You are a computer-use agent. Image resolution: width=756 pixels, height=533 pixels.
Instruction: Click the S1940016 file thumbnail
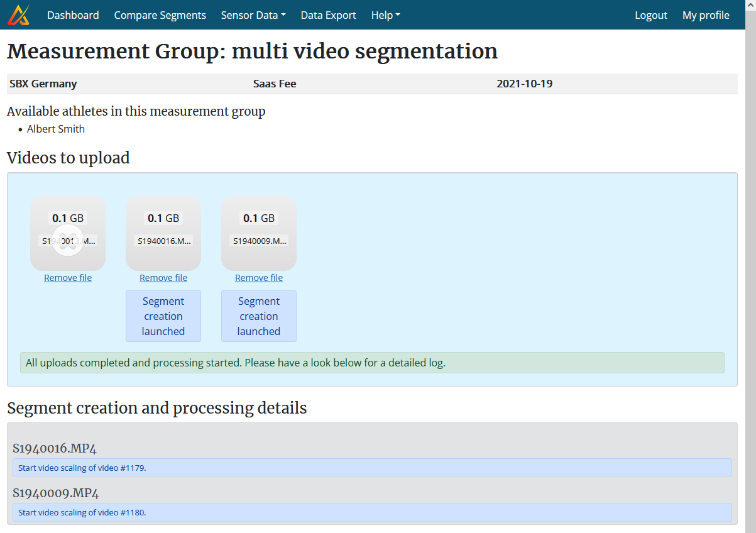pyautogui.click(x=163, y=233)
